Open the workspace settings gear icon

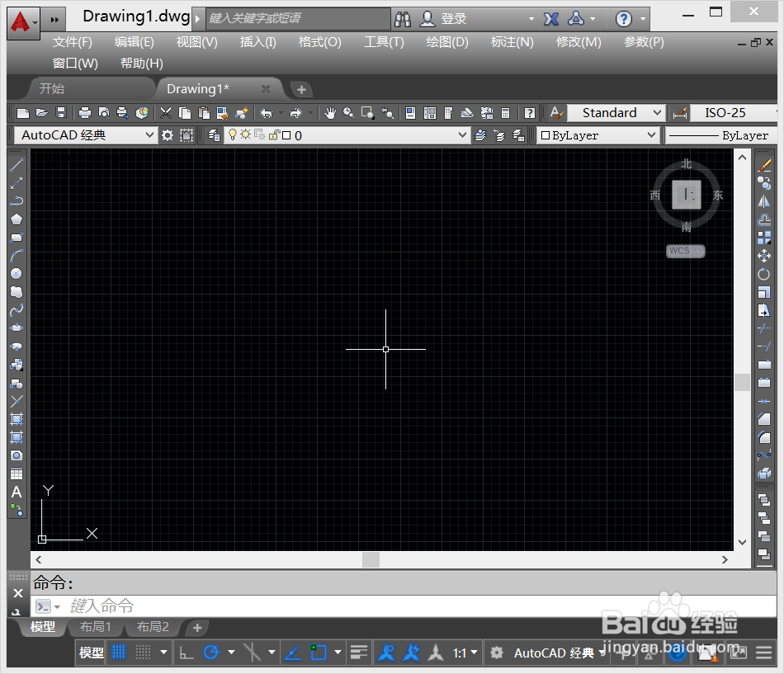click(168, 135)
